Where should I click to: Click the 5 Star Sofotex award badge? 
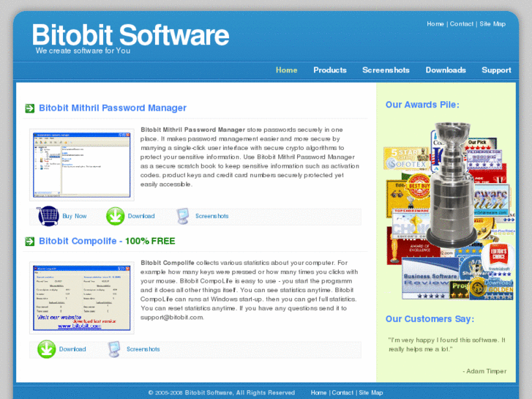point(406,158)
